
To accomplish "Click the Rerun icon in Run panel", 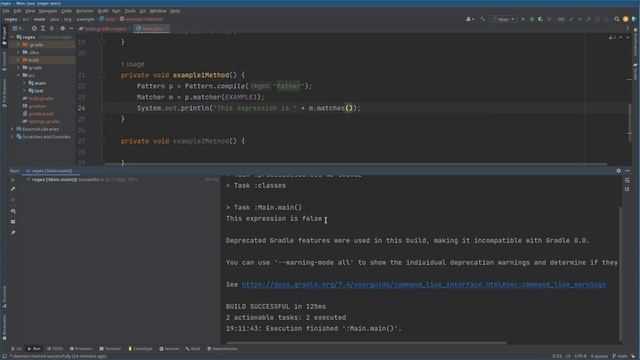I will (x=13, y=180).
